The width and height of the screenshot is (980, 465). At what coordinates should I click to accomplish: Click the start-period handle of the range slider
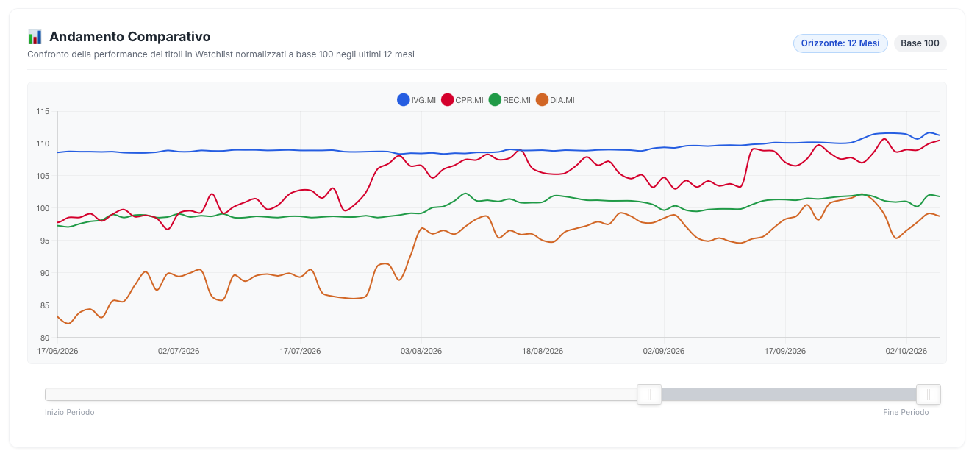649,394
